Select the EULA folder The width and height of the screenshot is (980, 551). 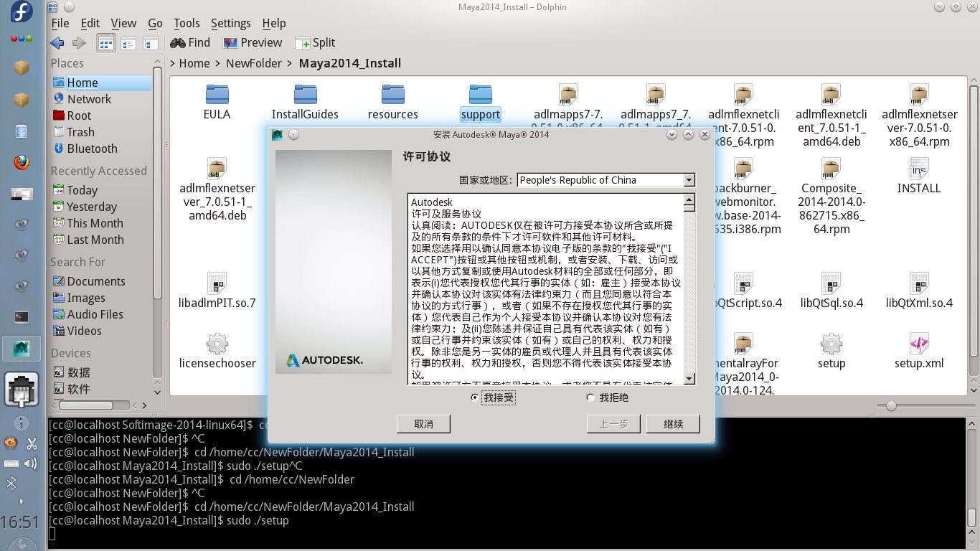[x=217, y=101]
